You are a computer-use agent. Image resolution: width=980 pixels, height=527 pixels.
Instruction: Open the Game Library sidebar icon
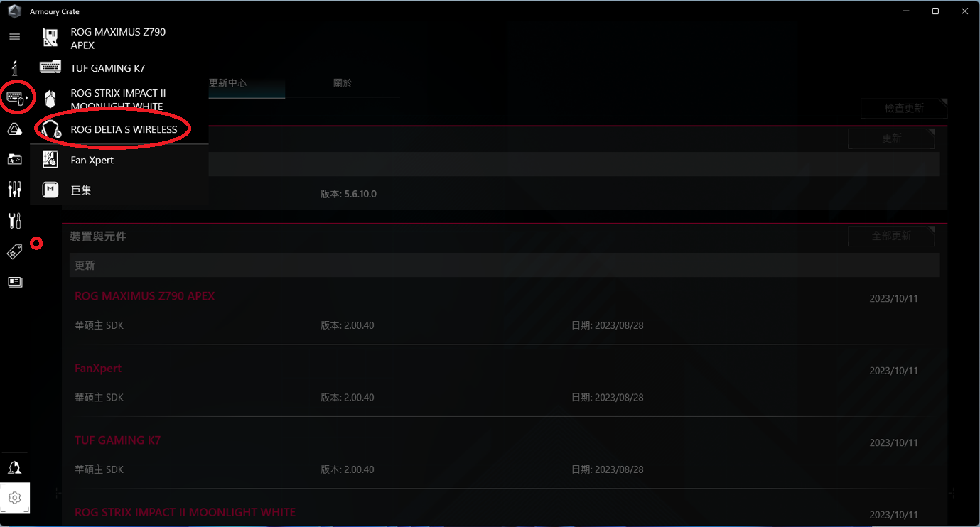pyautogui.click(x=14, y=159)
